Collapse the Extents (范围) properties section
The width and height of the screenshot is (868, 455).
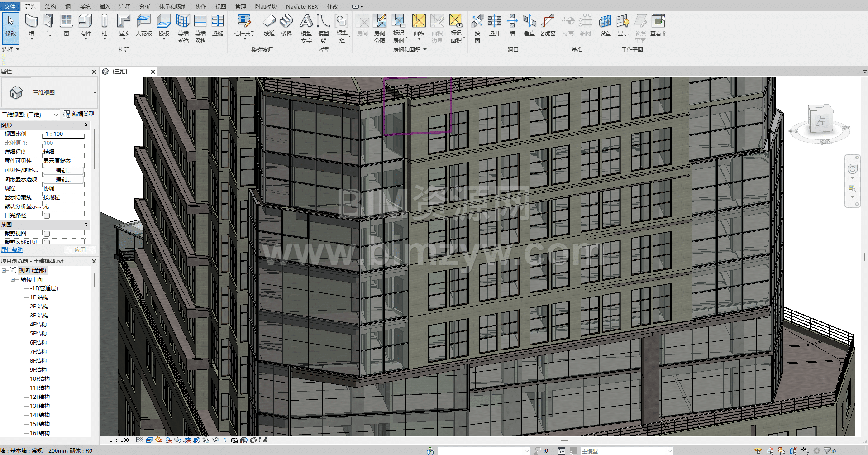(x=86, y=224)
